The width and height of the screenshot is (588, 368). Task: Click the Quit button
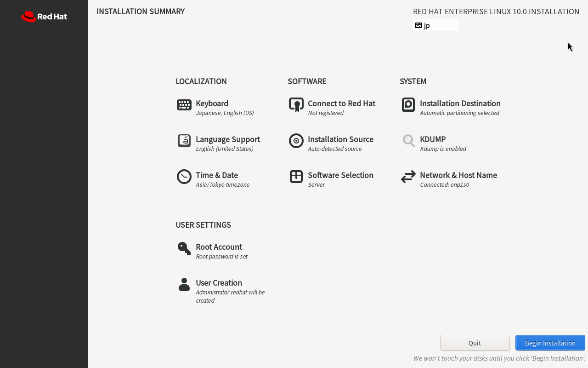pyautogui.click(x=475, y=343)
